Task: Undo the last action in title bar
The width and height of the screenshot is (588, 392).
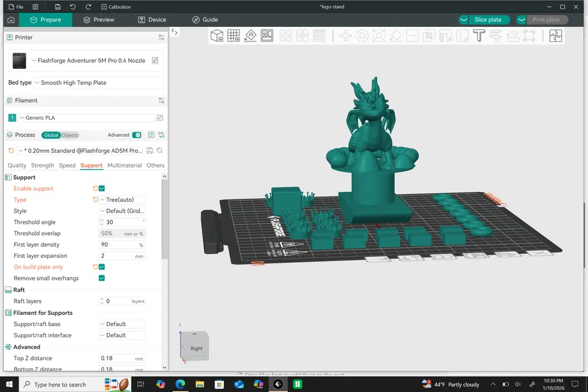Action: coord(73,7)
